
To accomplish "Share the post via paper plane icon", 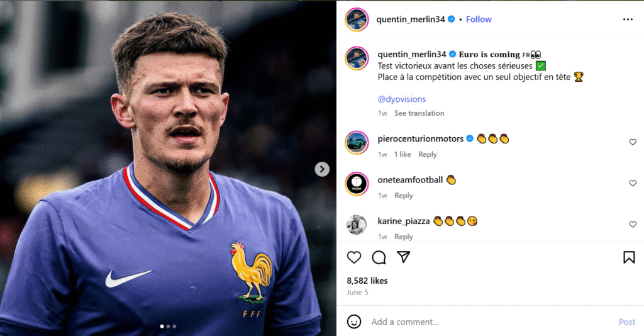I will pos(403,257).
